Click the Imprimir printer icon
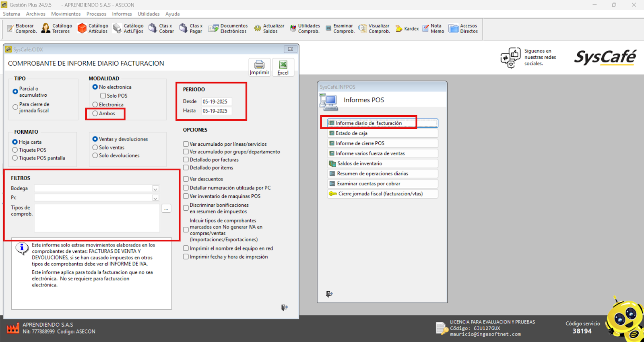 [x=259, y=65]
